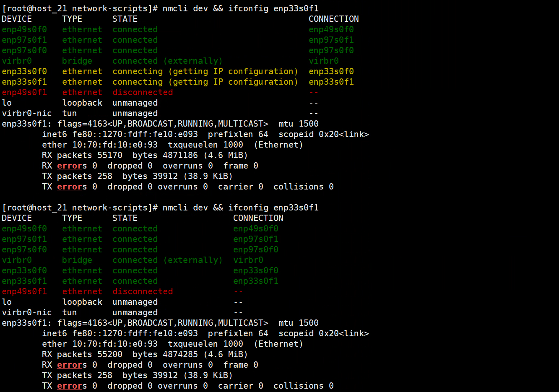Screen dimensions: 559x392
Task: Click the loopback type in upper table
Action: [82, 103]
